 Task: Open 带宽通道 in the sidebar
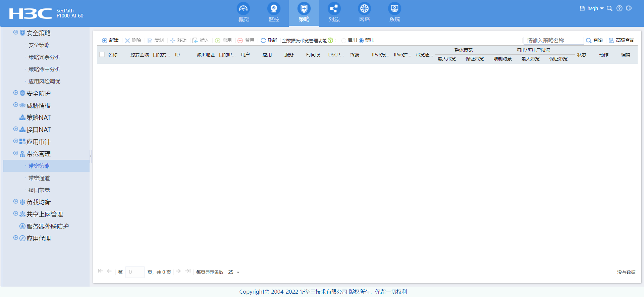click(39, 178)
